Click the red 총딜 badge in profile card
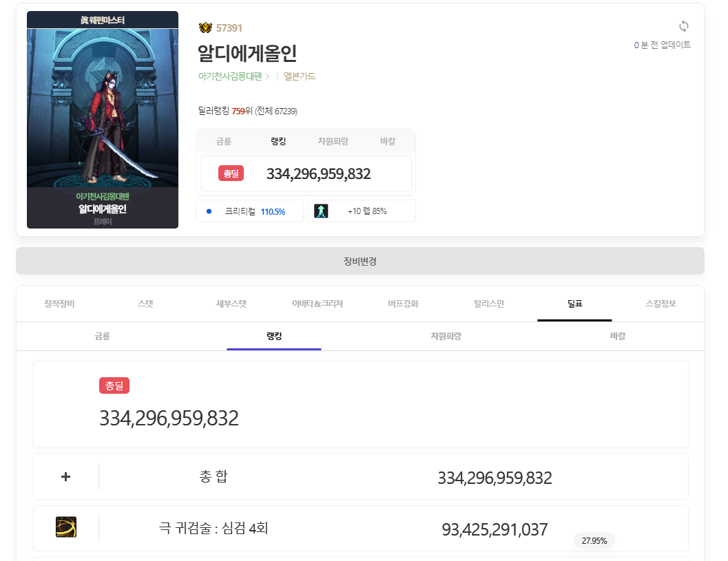 (231, 173)
